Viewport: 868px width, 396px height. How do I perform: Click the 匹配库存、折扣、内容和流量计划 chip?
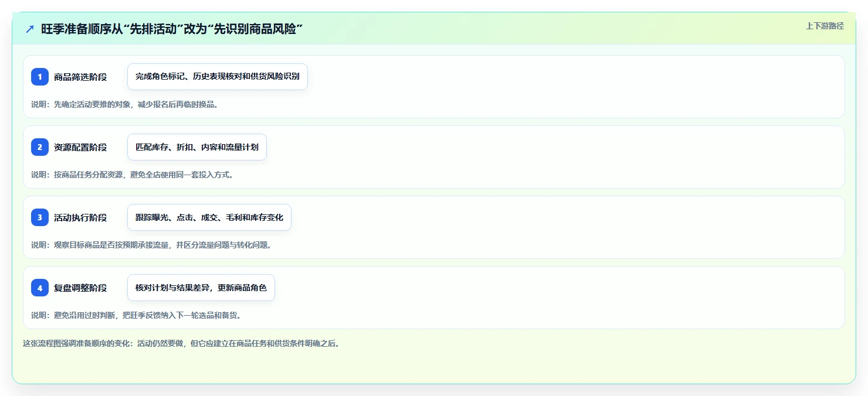pyautogui.click(x=197, y=147)
